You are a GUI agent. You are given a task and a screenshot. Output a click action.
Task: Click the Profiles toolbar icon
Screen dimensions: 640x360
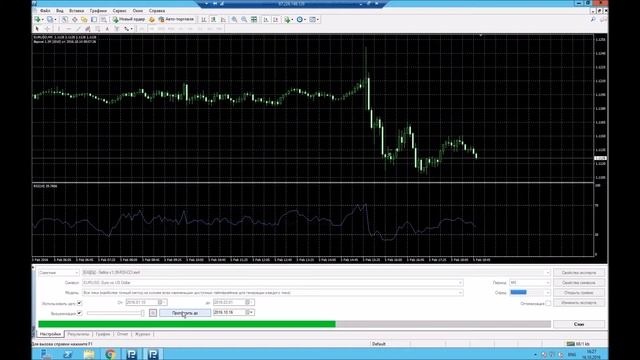(x=50, y=19)
